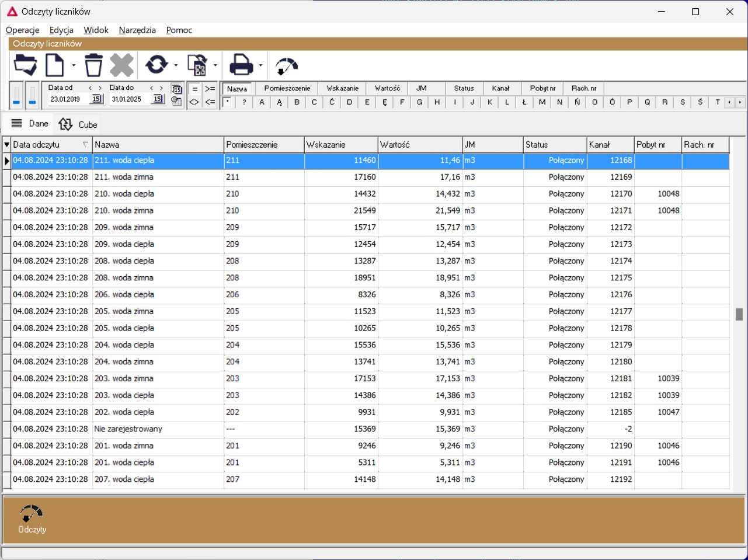Image resolution: width=748 pixels, height=560 pixels.
Task: Click the gauge meter reading toolbar icon
Action: (286, 67)
